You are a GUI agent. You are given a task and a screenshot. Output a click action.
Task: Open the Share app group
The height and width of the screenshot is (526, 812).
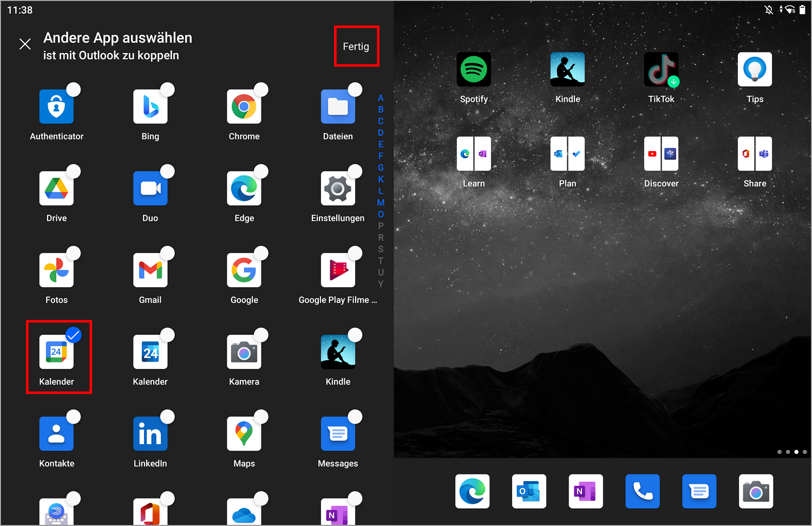(x=755, y=154)
